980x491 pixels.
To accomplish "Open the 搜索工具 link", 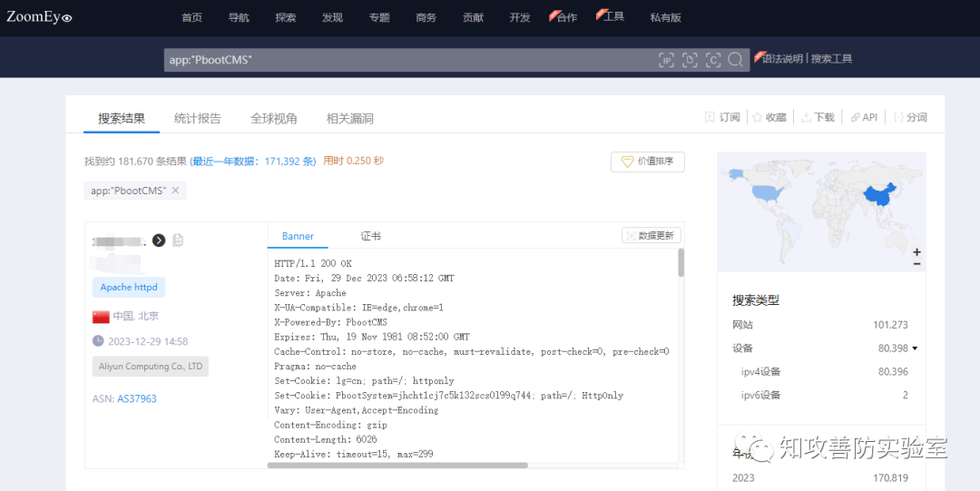I will pyautogui.click(x=832, y=58).
